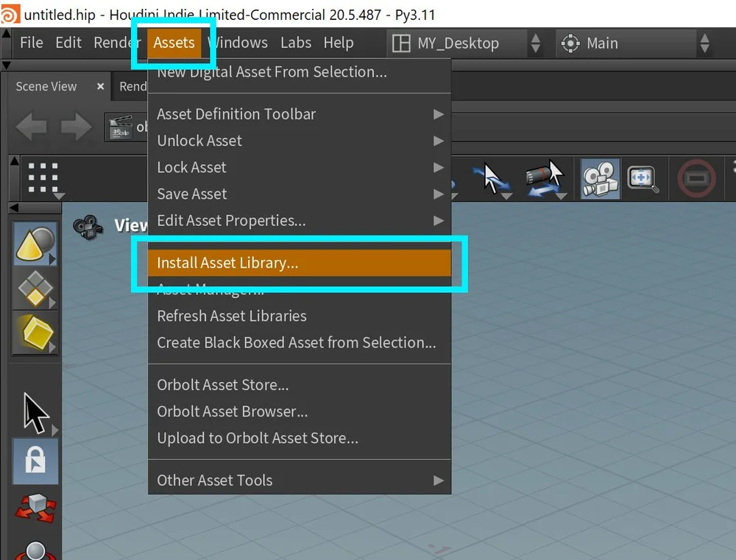Switch to Scene View tab
This screenshot has height=560, width=736.
point(46,87)
